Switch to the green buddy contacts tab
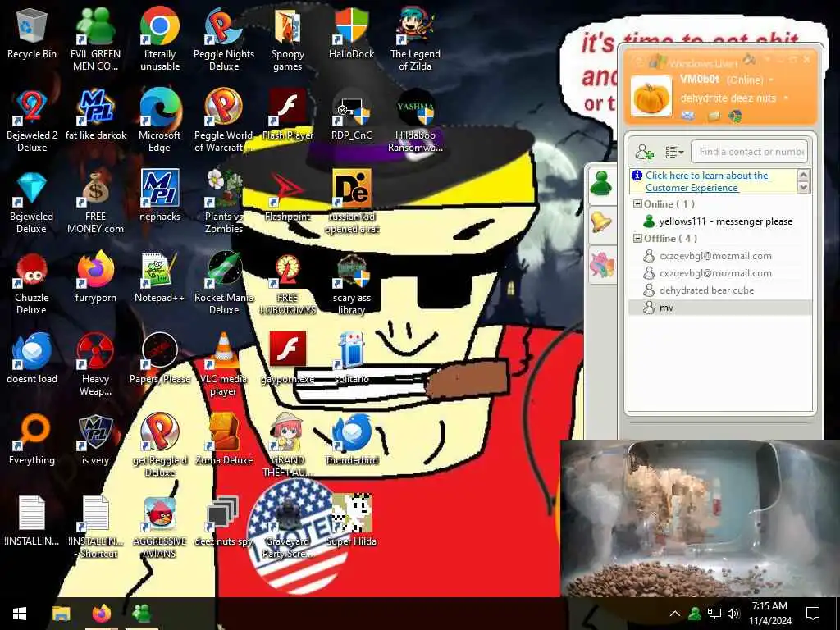The width and height of the screenshot is (840, 630). pyautogui.click(x=601, y=184)
